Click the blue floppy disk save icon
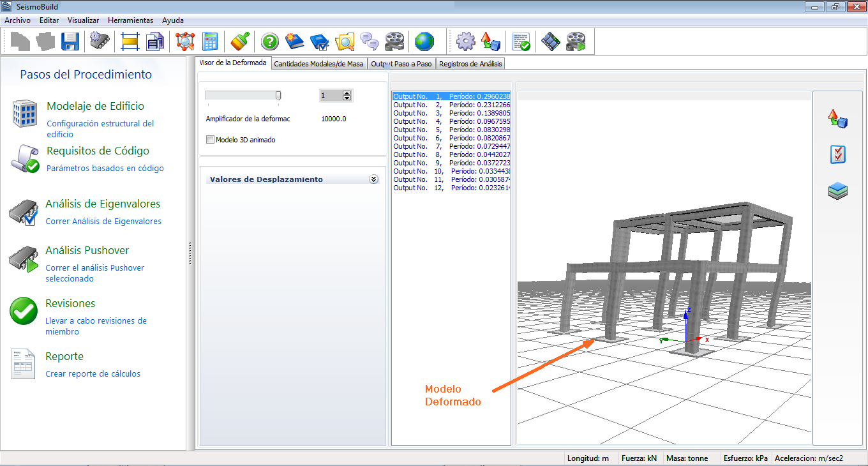Viewport: 868px width, 466px height. click(x=70, y=42)
